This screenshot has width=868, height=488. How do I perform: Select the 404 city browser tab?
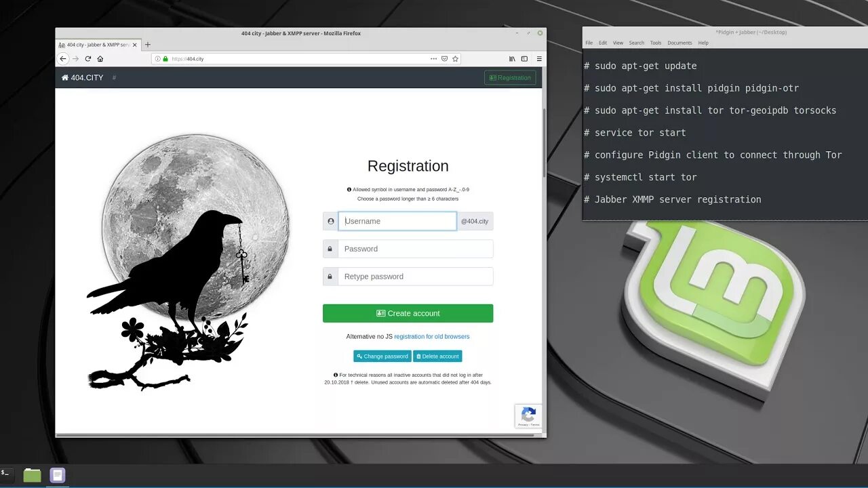pos(98,45)
